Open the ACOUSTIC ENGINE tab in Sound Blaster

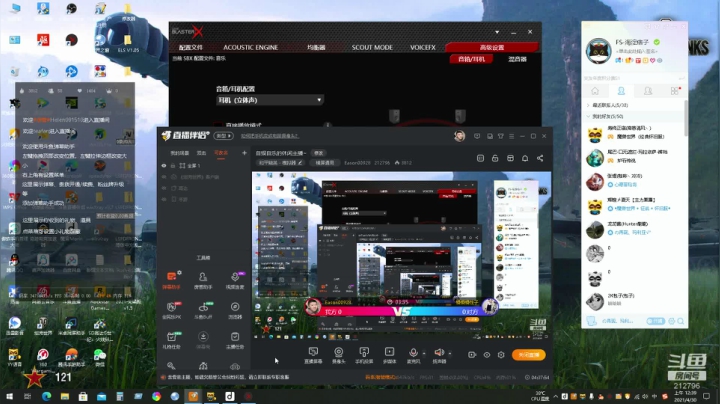250,47
